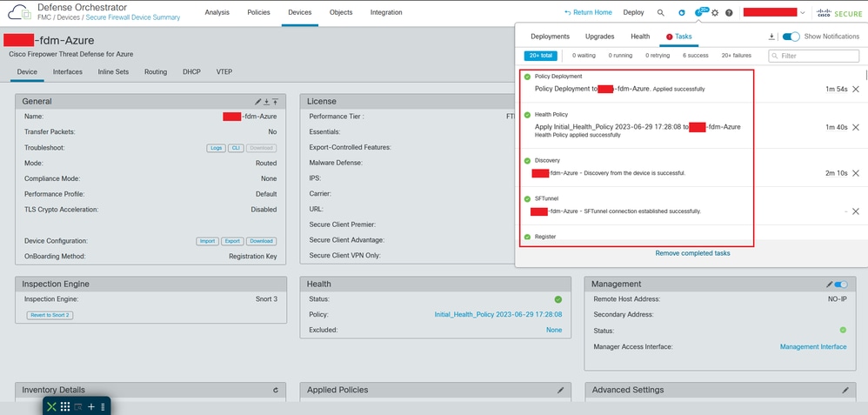Click Device Configuration Import button
Image resolution: width=868 pixels, height=415 pixels.
(x=208, y=241)
